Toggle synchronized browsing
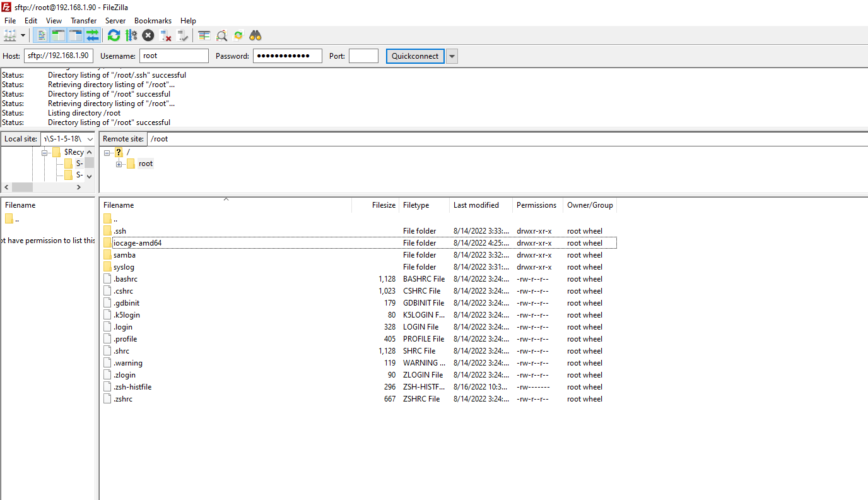 (x=238, y=35)
